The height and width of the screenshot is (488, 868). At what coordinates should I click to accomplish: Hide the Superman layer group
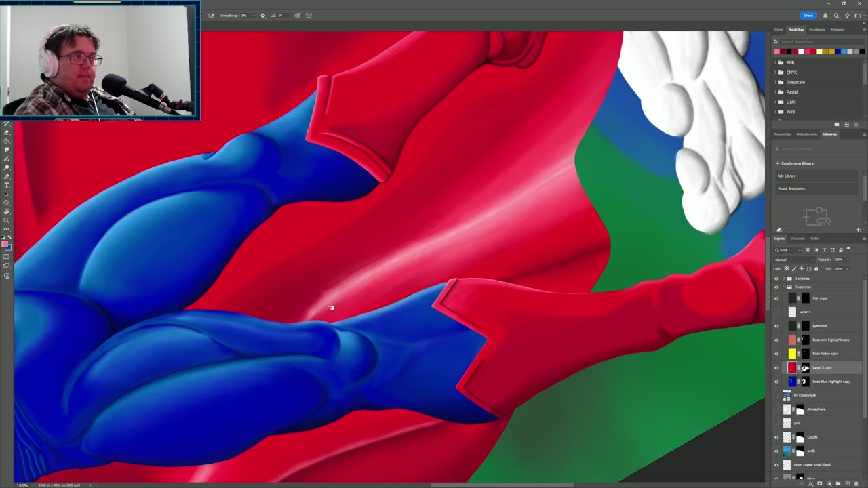(x=776, y=287)
